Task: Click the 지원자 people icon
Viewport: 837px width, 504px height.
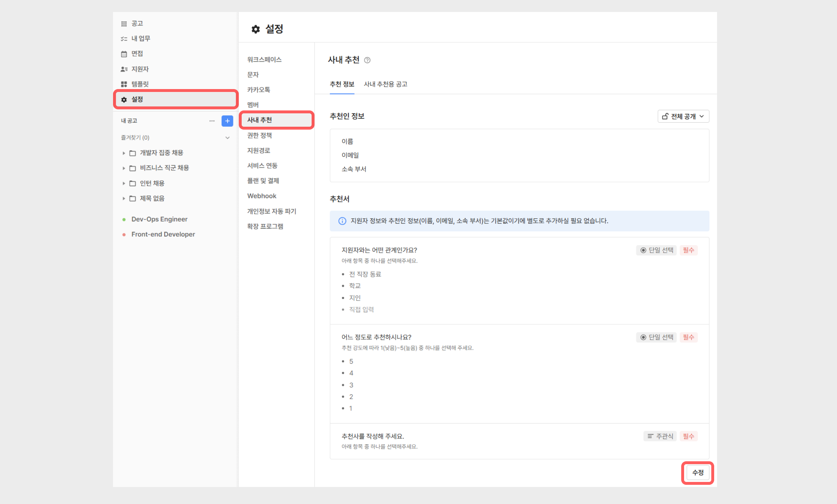Action: pyautogui.click(x=124, y=69)
